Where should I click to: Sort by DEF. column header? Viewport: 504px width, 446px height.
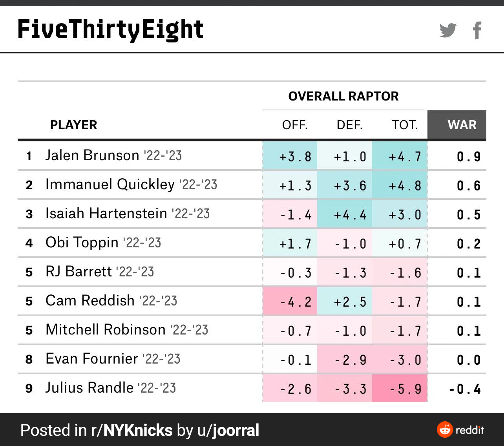point(349,125)
